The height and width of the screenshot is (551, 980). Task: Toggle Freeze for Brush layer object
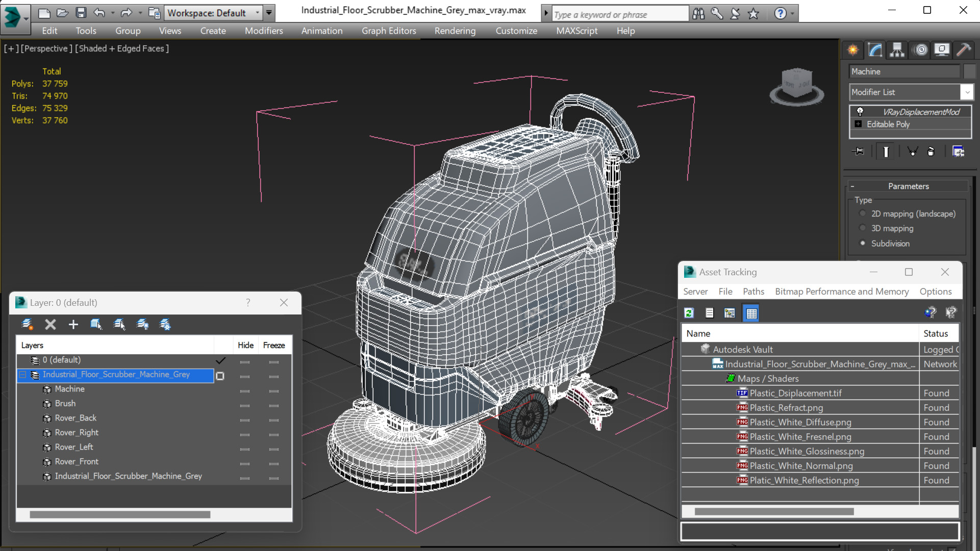(x=274, y=406)
